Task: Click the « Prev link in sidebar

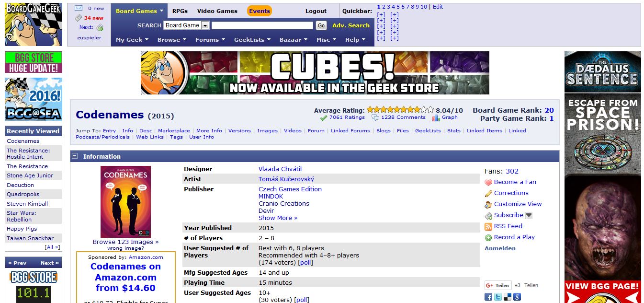Action: (x=17, y=263)
